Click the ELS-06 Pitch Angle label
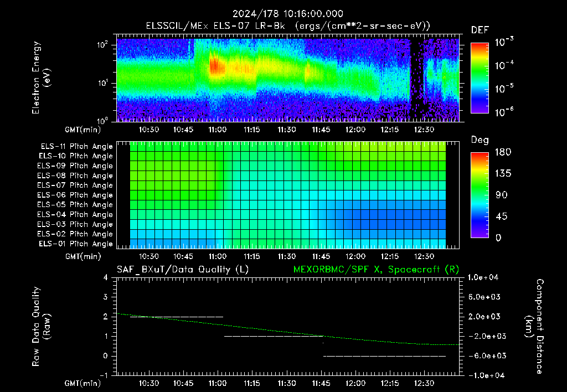The width and height of the screenshot is (567, 392). pyautogui.click(x=75, y=195)
